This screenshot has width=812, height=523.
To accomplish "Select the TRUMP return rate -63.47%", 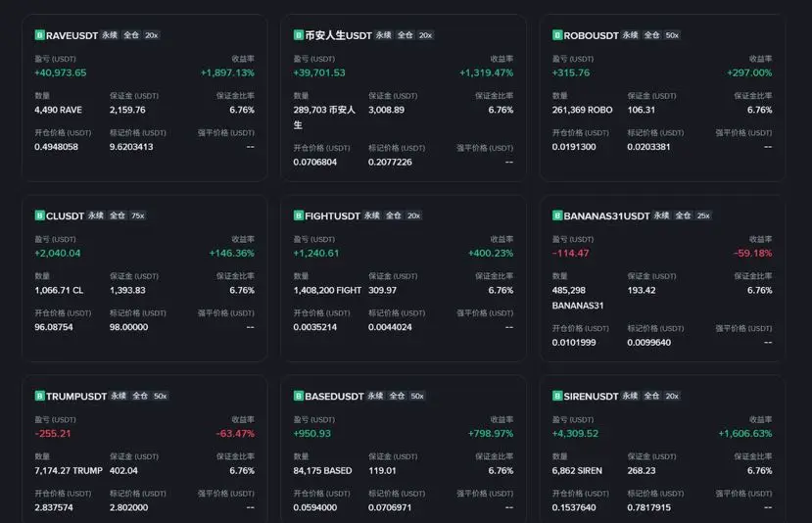I will [x=235, y=434].
